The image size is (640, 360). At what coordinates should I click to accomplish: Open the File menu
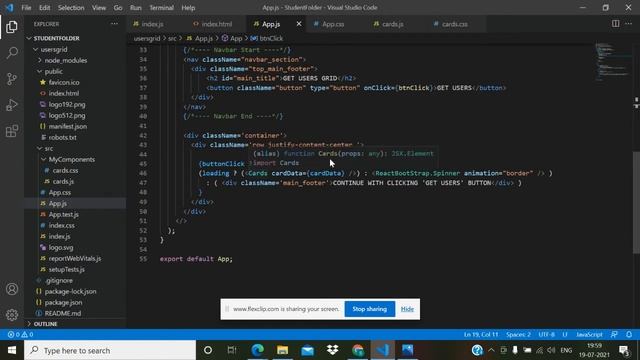26,8
